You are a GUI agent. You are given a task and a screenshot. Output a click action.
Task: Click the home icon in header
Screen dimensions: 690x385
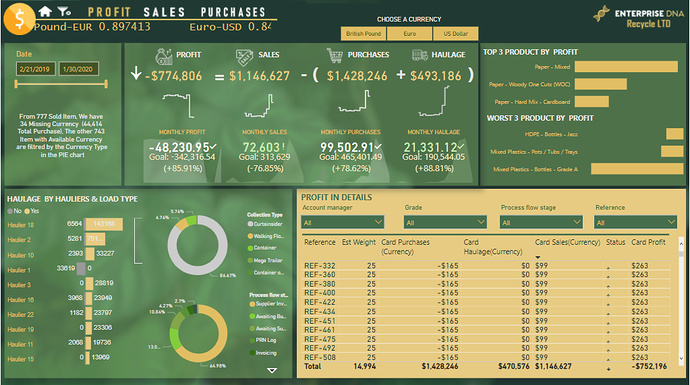tap(45, 11)
